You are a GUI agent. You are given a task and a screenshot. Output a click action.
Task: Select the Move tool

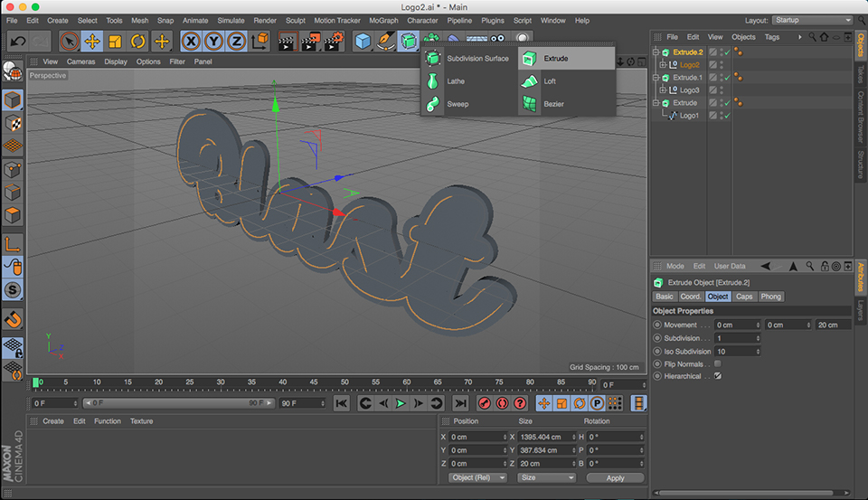coord(92,41)
